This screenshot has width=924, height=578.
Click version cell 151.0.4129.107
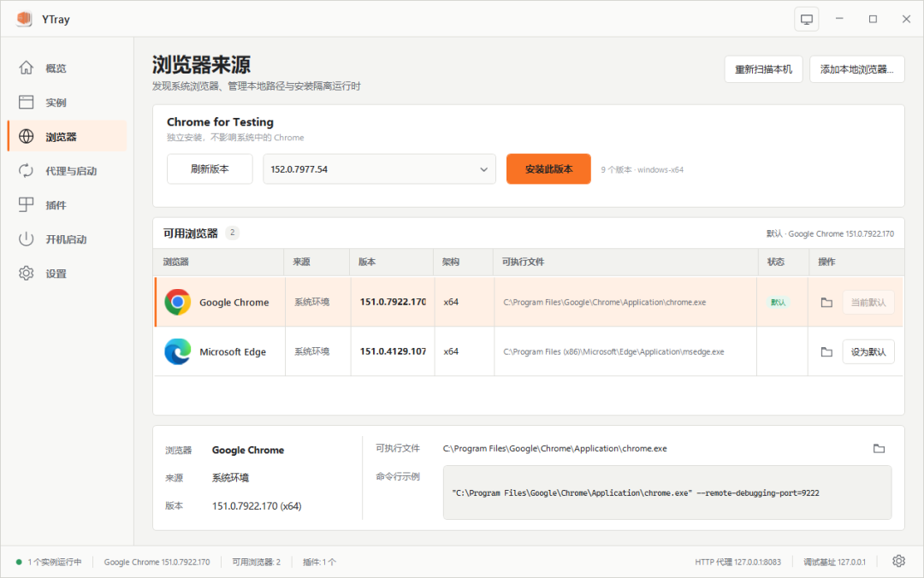coord(393,351)
